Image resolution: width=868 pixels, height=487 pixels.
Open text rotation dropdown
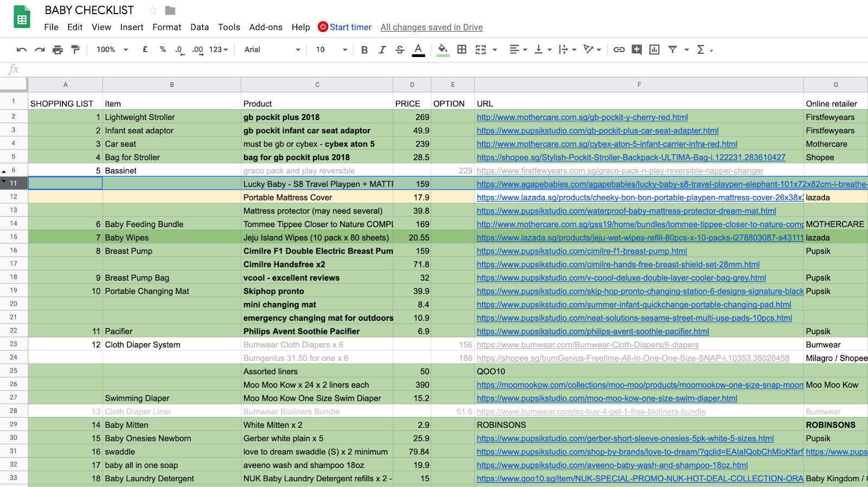click(592, 49)
